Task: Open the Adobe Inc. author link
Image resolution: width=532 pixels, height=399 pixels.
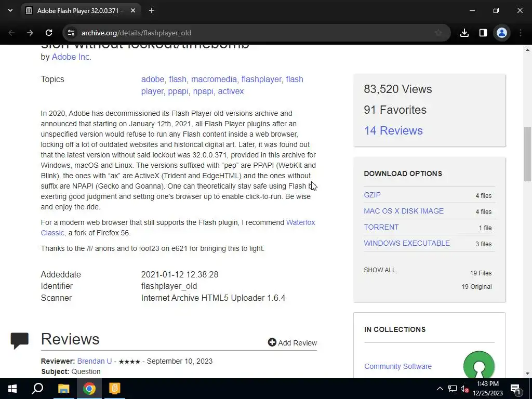Action: [x=72, y=57]
